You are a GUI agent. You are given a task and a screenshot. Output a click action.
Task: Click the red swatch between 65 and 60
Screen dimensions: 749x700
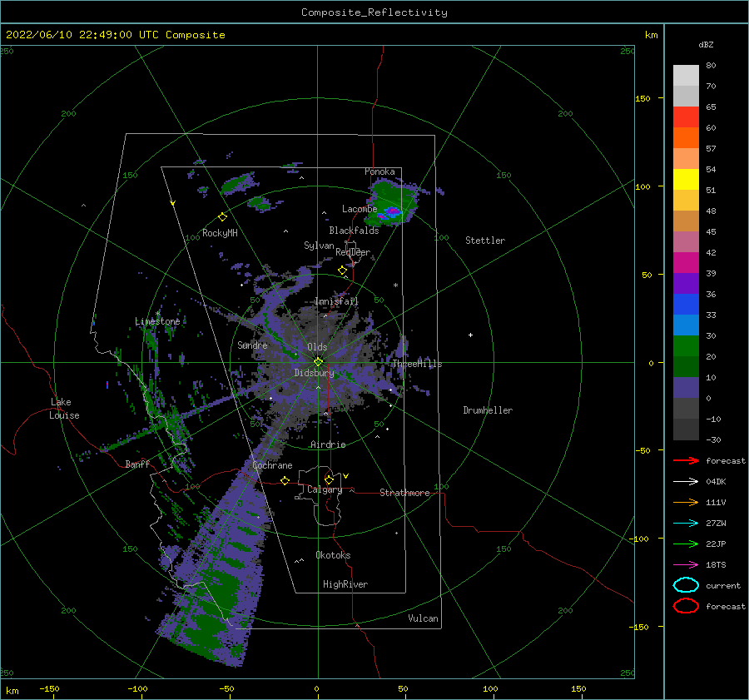[686, 117]
